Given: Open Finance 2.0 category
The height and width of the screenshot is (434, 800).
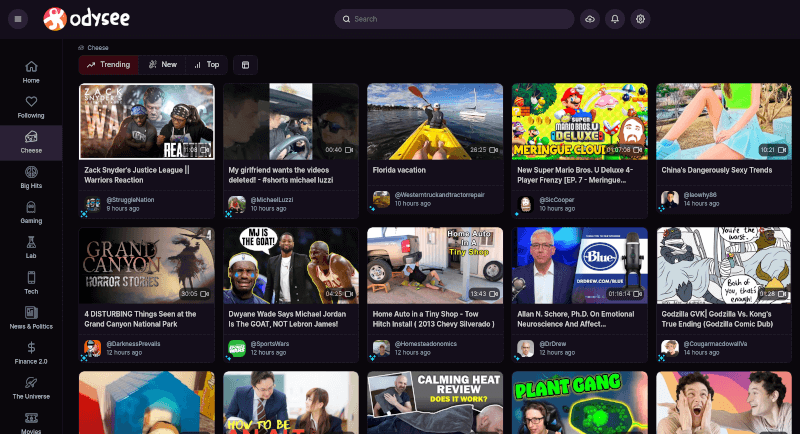Looking at the screenshot, I should [x=31, y=353].
